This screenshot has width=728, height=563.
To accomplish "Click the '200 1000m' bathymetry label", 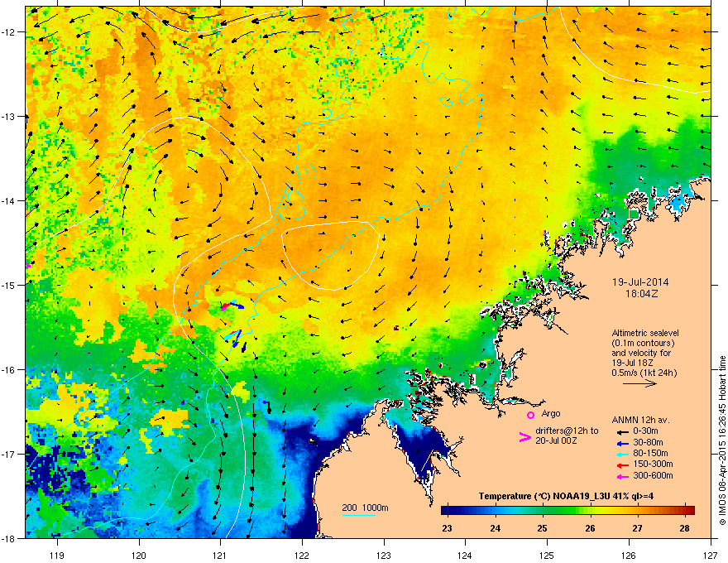I will (x=365, y=508).
